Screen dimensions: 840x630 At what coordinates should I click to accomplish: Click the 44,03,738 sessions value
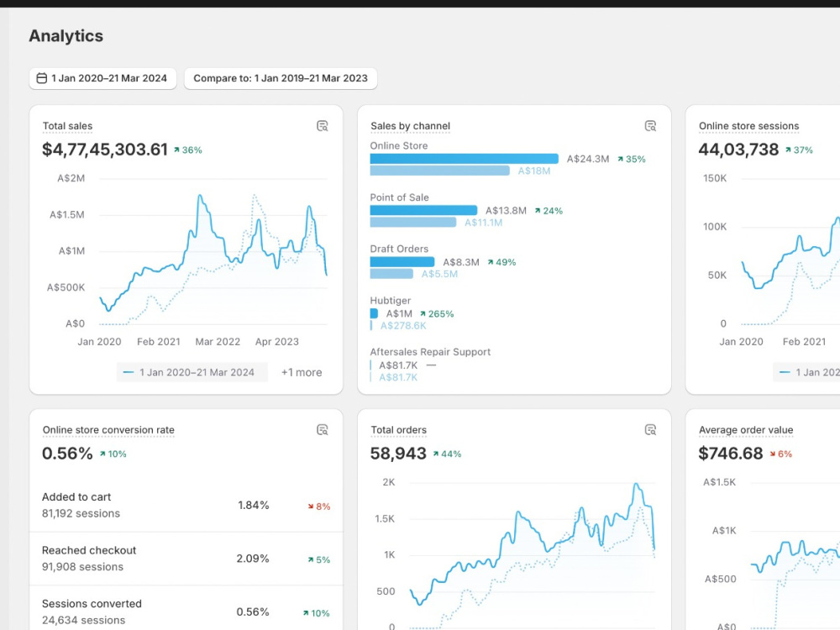pos(738,150)
